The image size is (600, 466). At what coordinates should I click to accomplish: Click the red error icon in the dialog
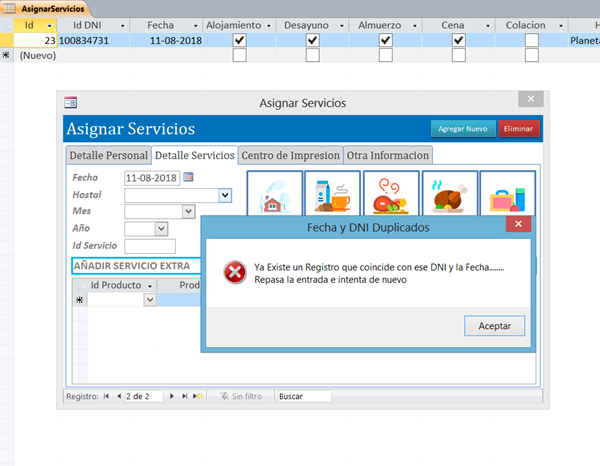tap(235, 272)
